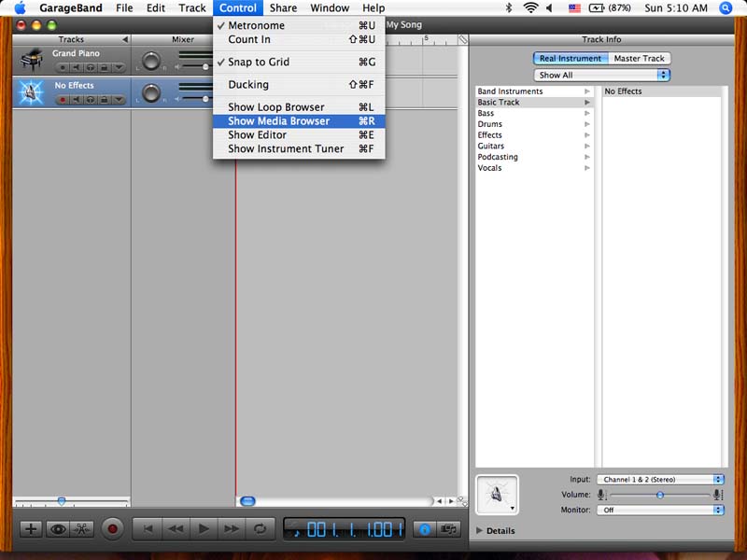Toggle record enable on the No Effects track

click(62, 100)
